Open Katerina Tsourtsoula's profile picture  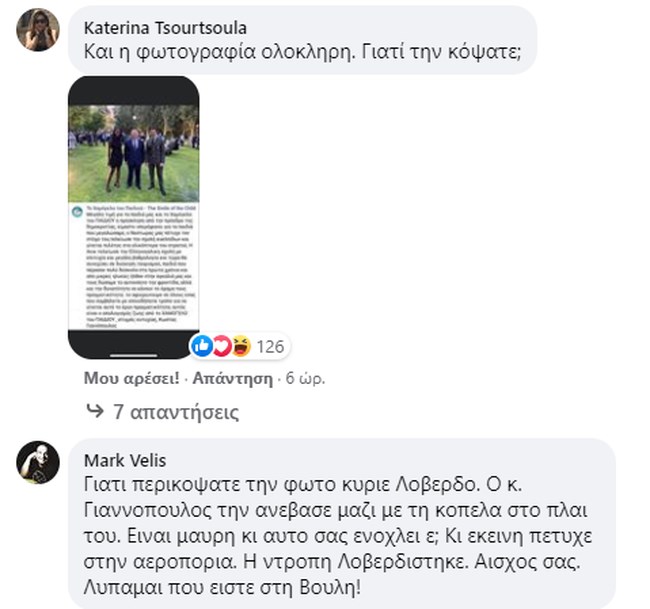38,30
